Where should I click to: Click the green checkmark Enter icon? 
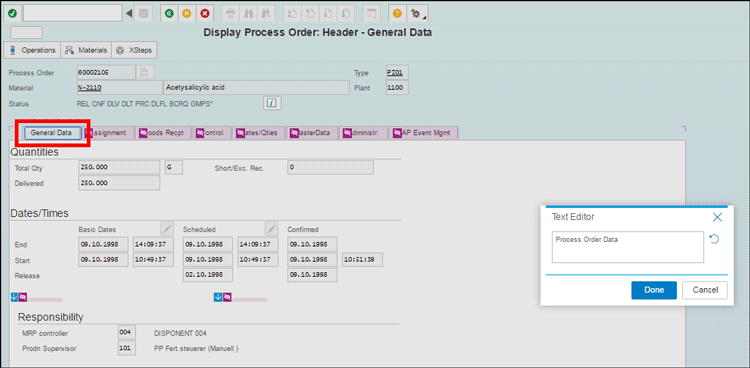(12, 13)
